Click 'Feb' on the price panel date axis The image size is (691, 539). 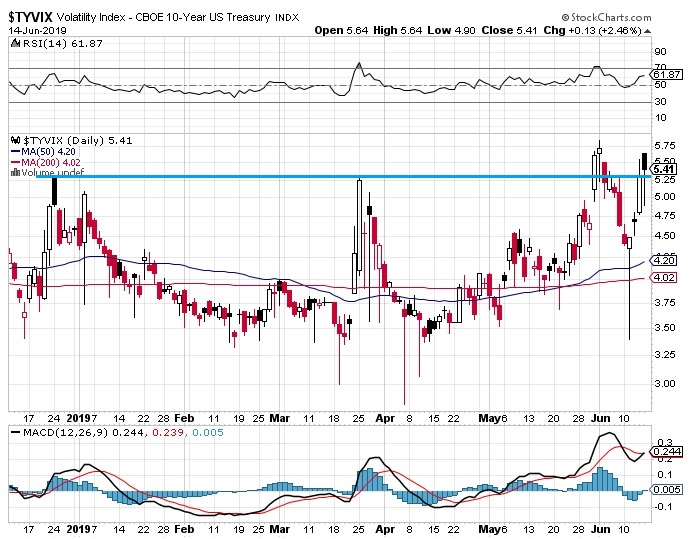coord(184,418)
